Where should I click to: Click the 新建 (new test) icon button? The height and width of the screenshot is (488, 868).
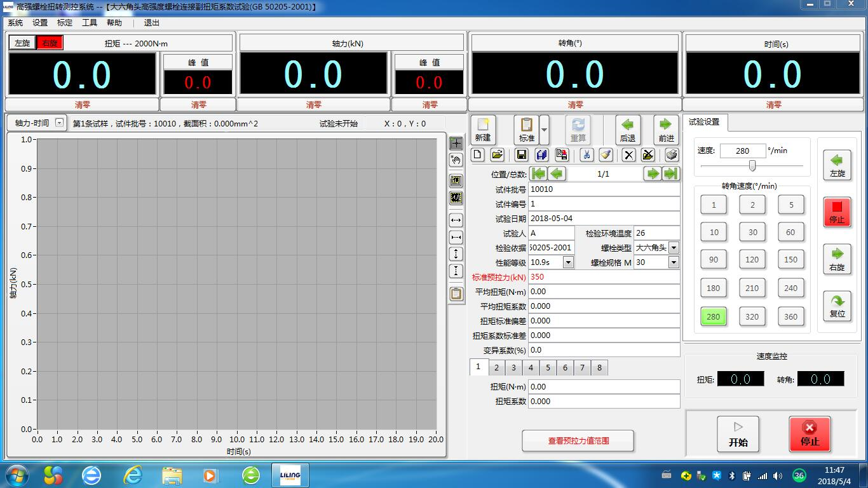click(483, 130)
